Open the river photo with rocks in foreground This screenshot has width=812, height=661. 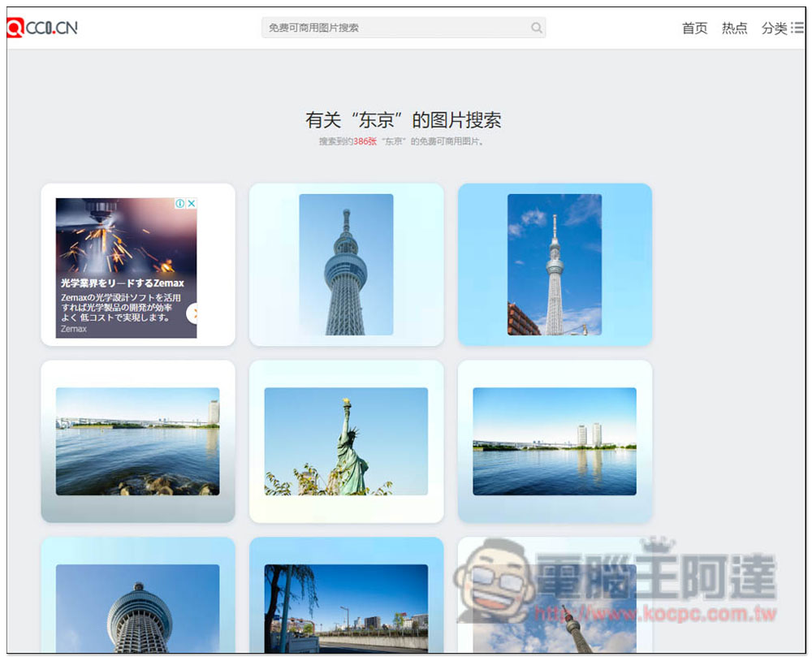click(138, 442)
